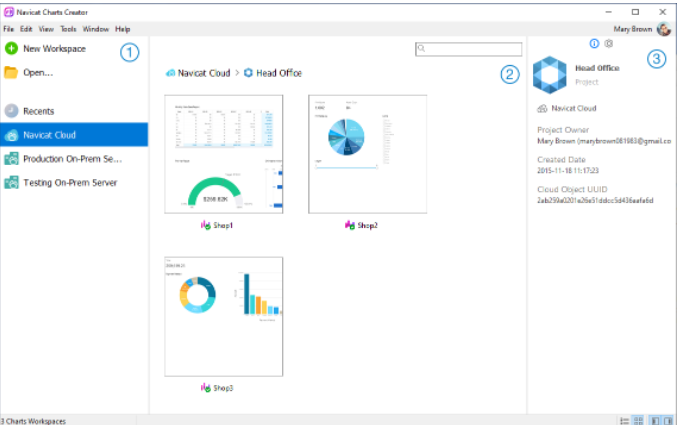The width and height of the screenshot is (677, 425).
Task: Select Production On-Prem Server entry
Action: (x=74, y=159)
